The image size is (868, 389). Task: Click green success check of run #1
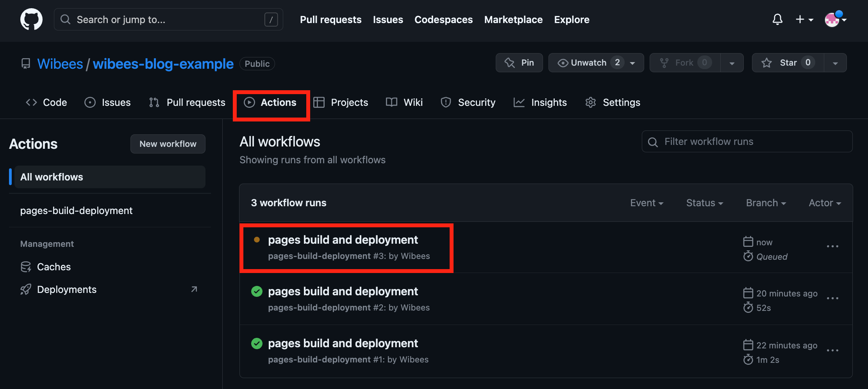click(257, 343)
